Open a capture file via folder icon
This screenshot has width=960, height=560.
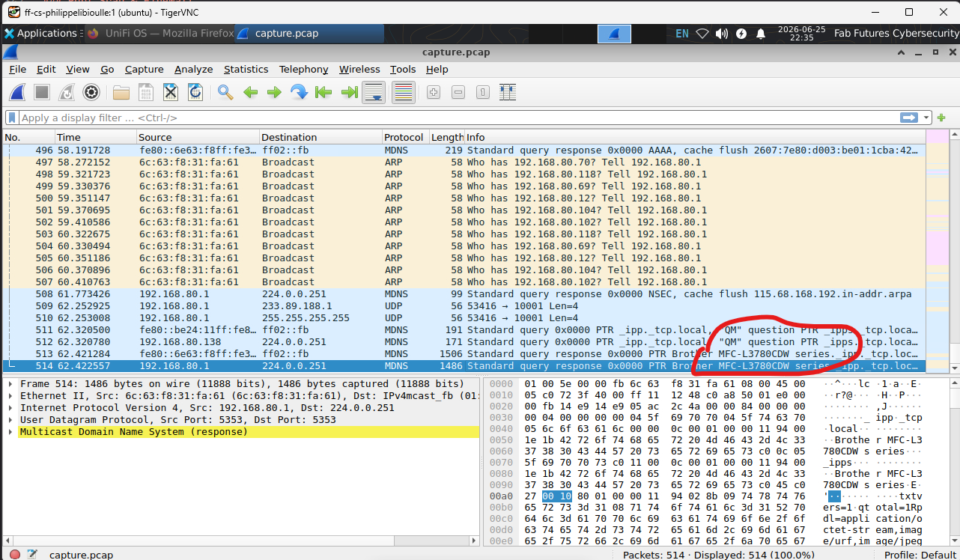click(x=121, y=92)
